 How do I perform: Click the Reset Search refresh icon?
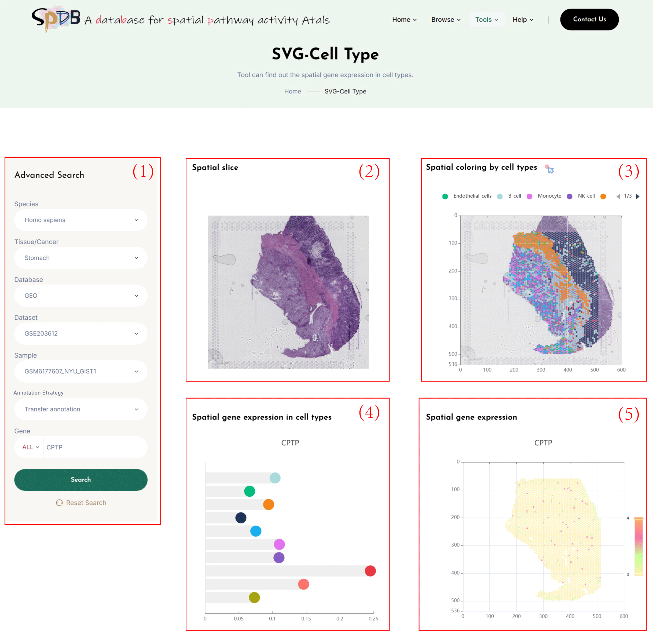[x=59, y=503]
